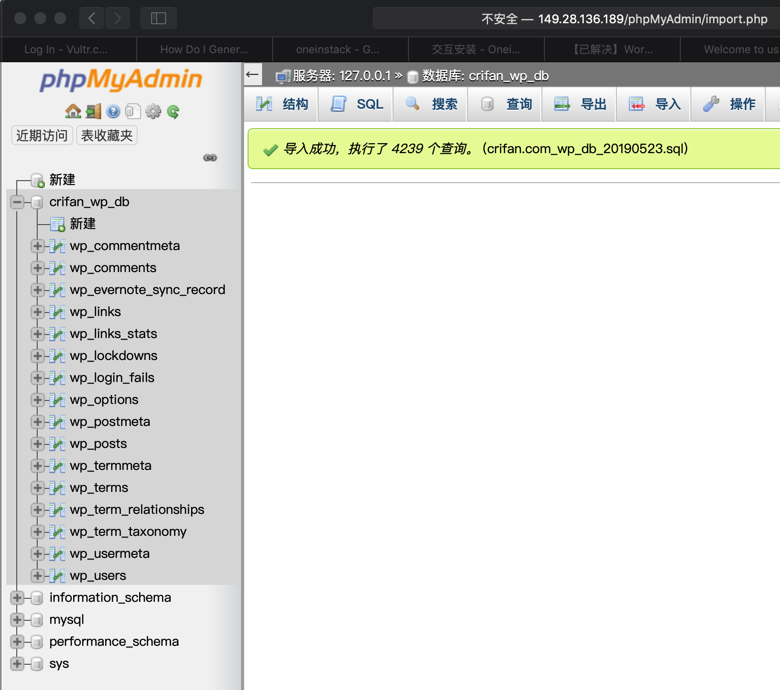Expand the wp_login_fails table node
This screenshot has height=690, width=780.
(x=37, y=378)
